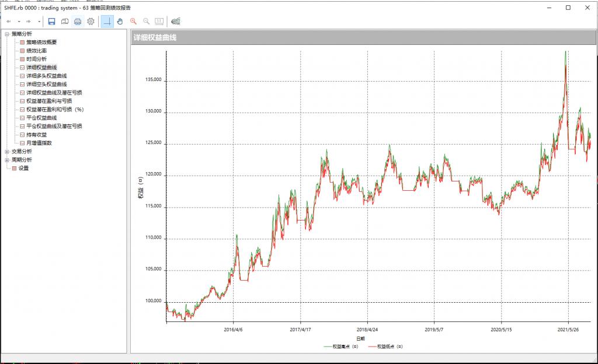598x364 pixels.
Task: Open 时间分析 in the tree
Action: coord(36,59)
